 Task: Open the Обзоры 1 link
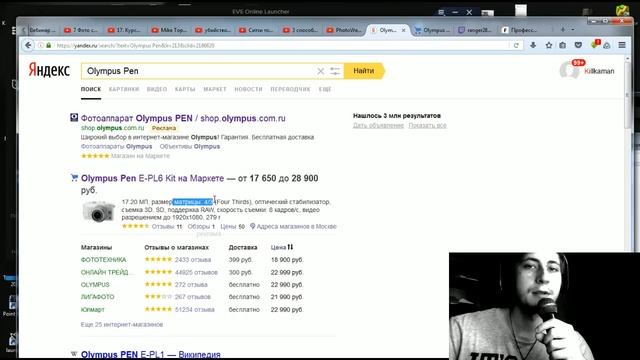(x=201, y=226)
